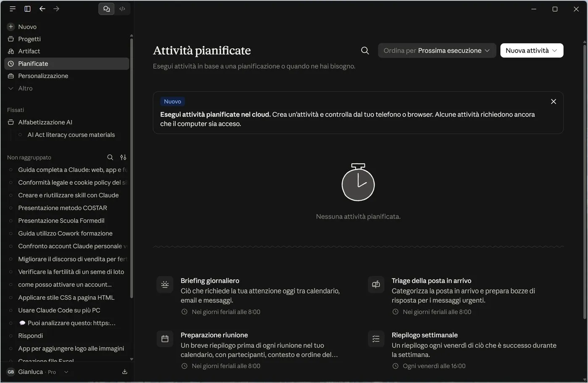Open chat Usare Claude Code su più PC
This screenshot has width=588, height=383.
(x=67, y=310)
